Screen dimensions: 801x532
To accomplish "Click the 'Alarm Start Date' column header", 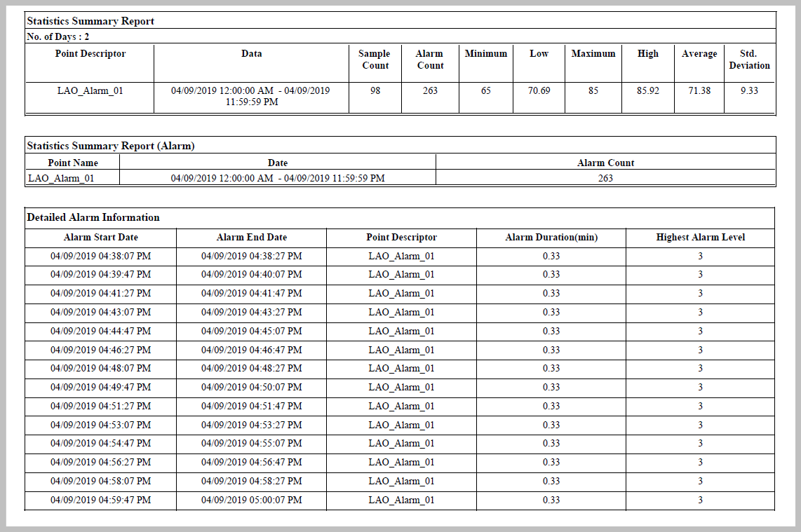I will coord(100,238).
